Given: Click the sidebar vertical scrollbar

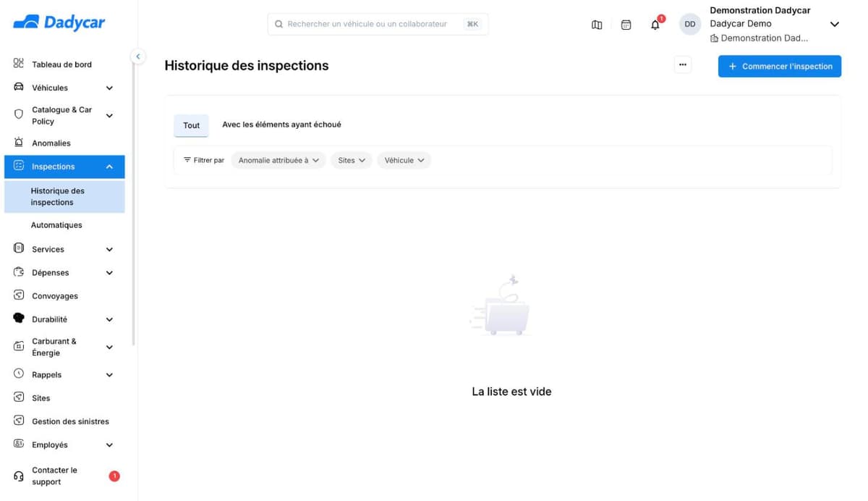Looking at the screenshot, I should [133, 203].
